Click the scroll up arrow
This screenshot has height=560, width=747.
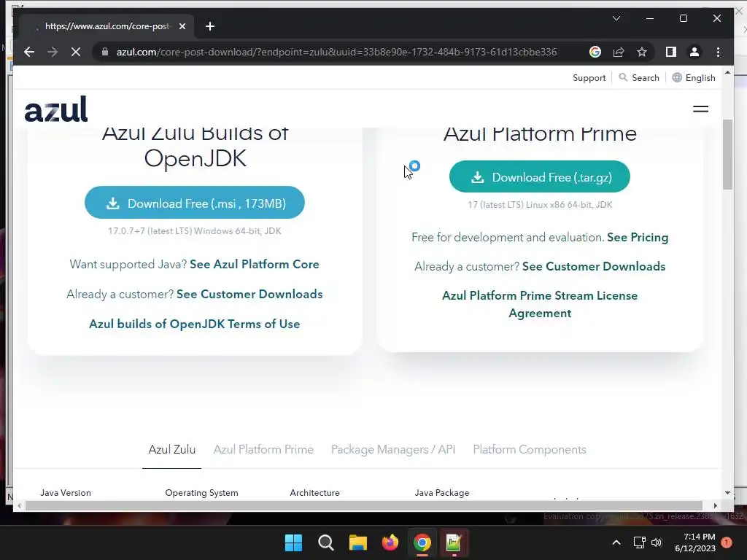click(x=727, y=72)
